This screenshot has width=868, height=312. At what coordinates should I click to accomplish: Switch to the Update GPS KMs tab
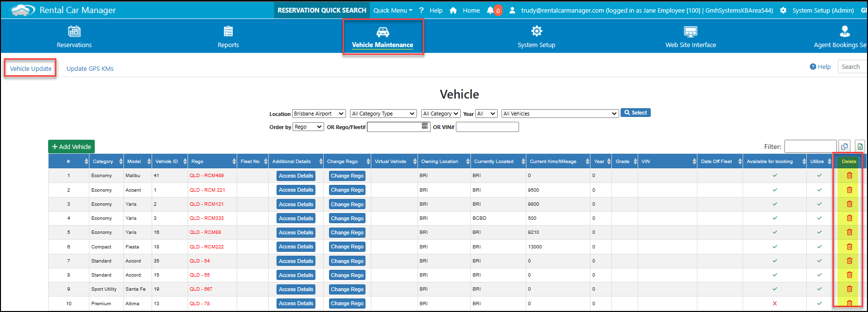click(x=90, y=68)
